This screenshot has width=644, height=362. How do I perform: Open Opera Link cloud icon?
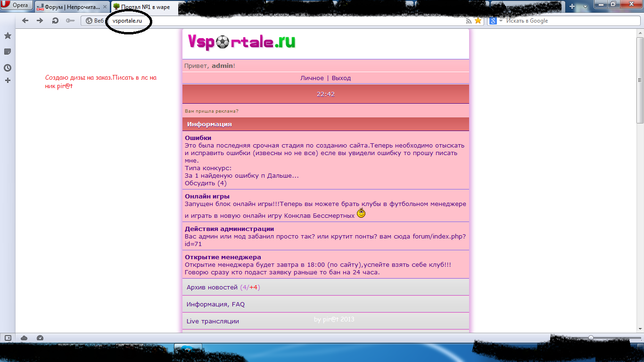(24, 338)
